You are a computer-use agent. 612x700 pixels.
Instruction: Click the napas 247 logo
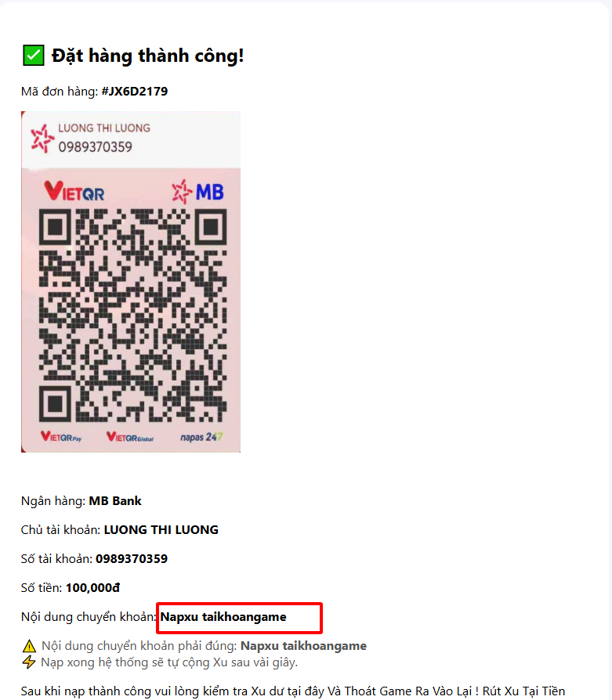(x=201, y=437)
